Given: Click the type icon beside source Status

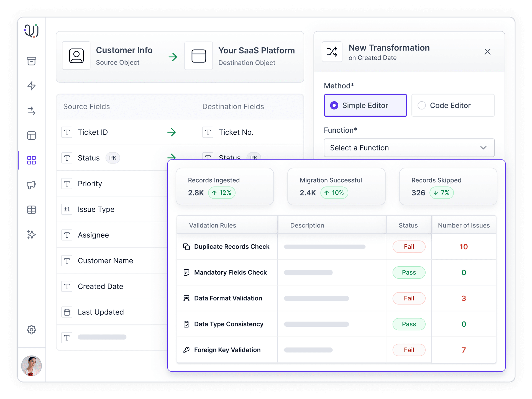Looking at the screenshot, I should (x=67, y=158).
